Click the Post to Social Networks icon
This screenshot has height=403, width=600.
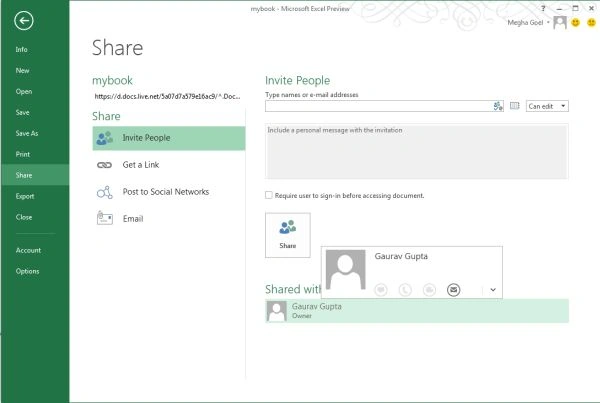pos(104,192)
